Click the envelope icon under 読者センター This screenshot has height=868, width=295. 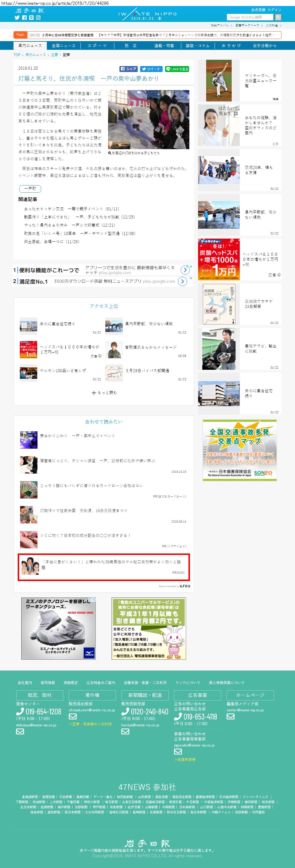[20, 731]
